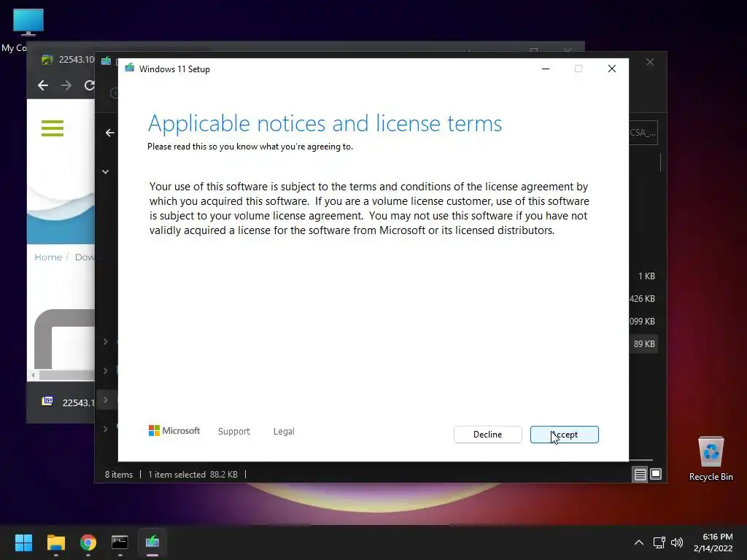747x560 pixels.
Task: Open the Windows Start menu
Action: click(23, 542)
